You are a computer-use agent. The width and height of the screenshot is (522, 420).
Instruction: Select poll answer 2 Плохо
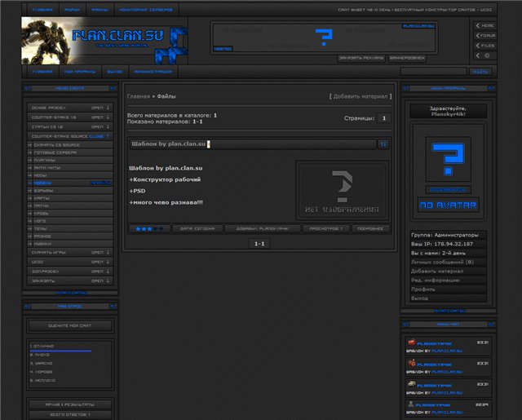40,355
